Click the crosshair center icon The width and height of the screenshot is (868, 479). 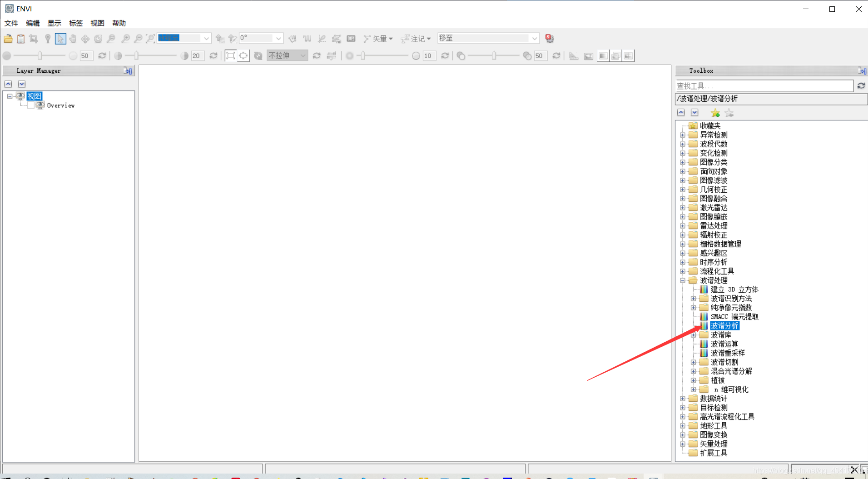pos(243,55)
